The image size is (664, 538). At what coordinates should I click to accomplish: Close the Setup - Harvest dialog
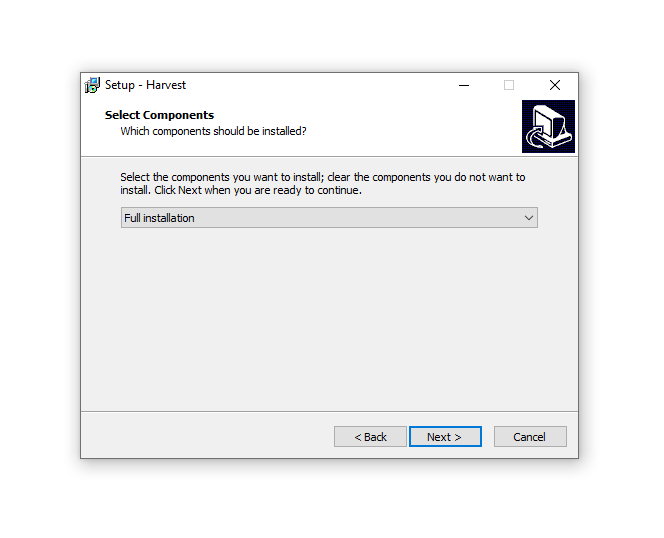(555, 85)
